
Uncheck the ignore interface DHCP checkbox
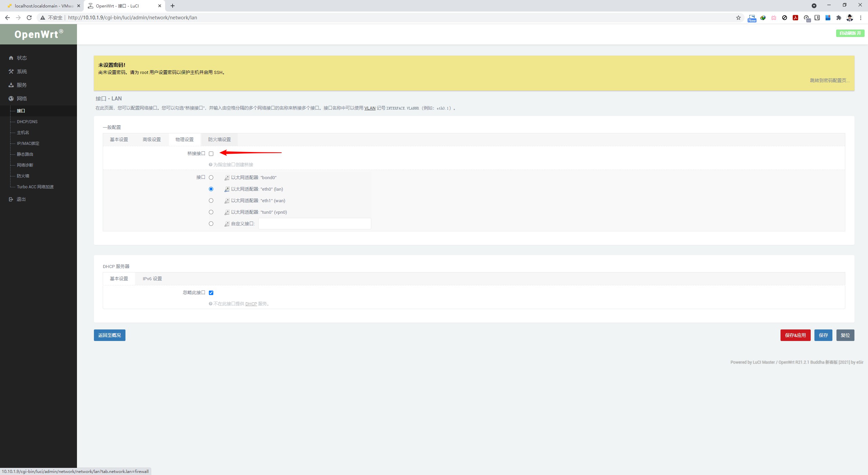(x=211, y=293)
